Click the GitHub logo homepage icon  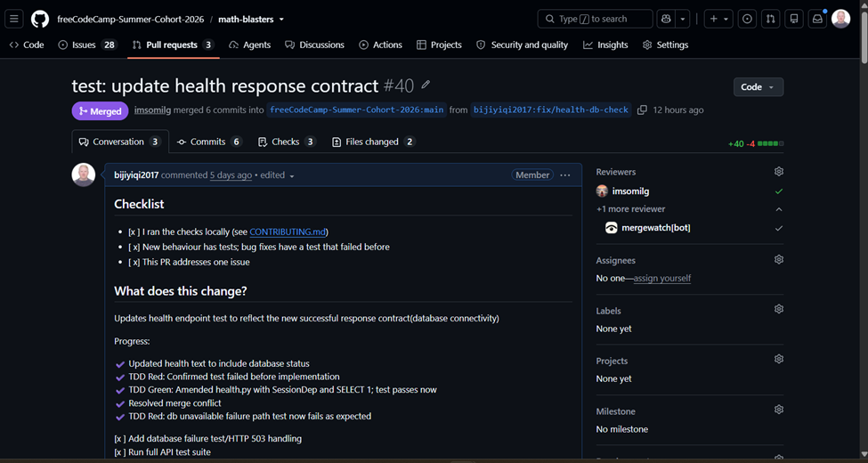pos(40,19)
